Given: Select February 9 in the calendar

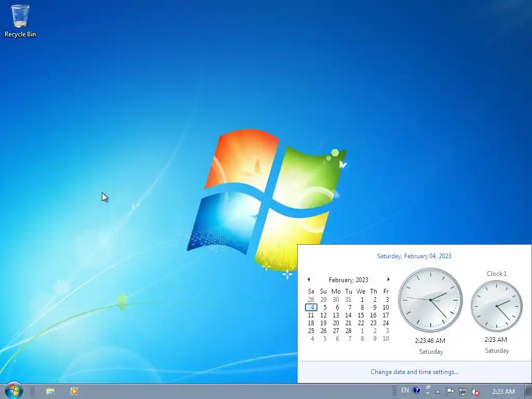Looking at the screenshot, I should [374, 308].
